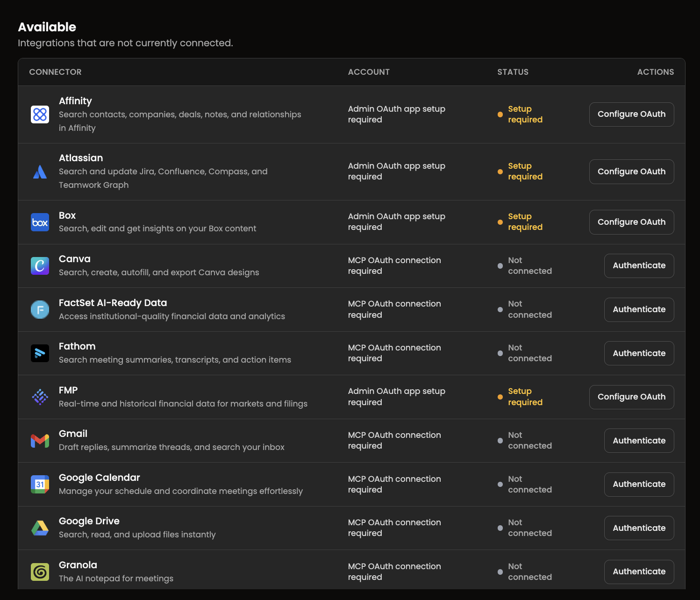The height and width of the screenshot is (600, 700).
Task: Click the Available section heading
Action: pyautogui.click(x=47, y=27)
